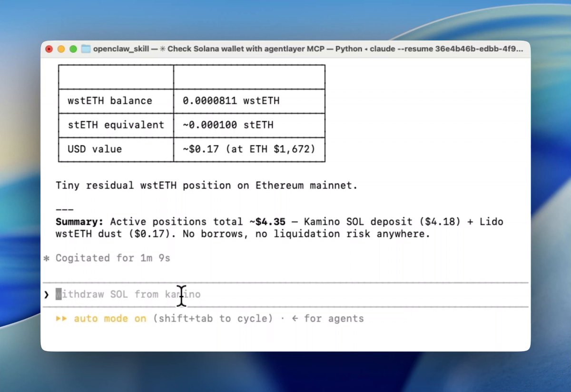Viewport: 571px width, 392px height.
Task: Click the 'USD value' table cell
Action: click(116, 149)
